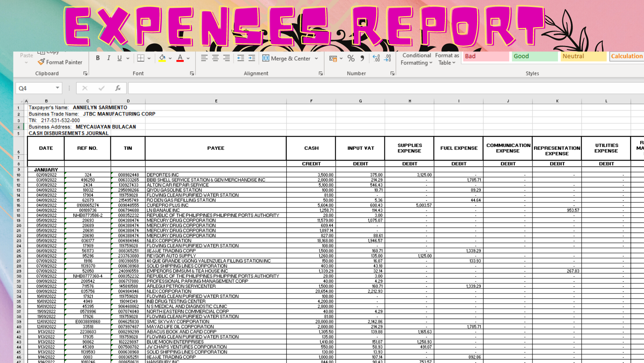Viewport: 644px width, 363px height.
Task: Open the Conditional Formatting menu
Action: tap(417, 59)
